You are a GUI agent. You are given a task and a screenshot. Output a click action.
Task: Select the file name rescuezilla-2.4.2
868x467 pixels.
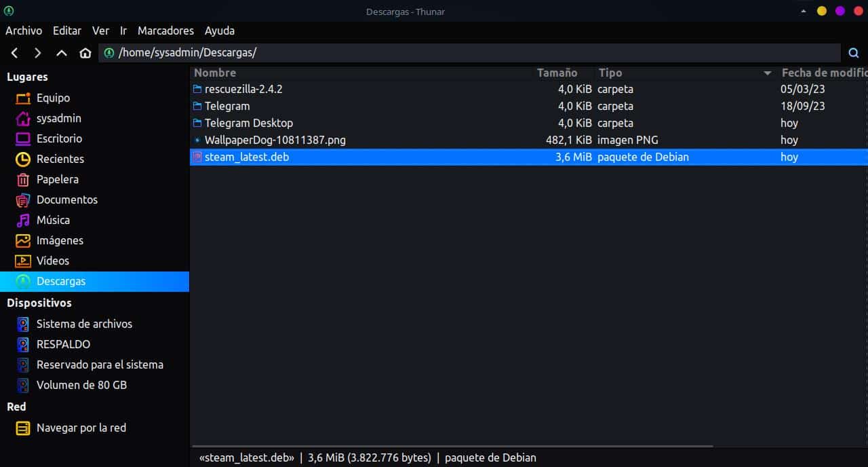(x=243, y=89)
